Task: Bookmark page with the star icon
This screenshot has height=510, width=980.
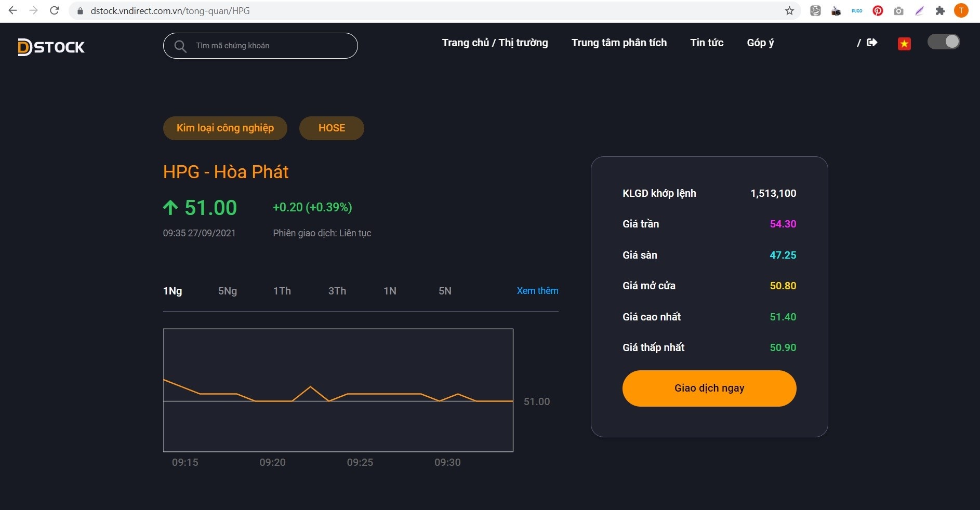Action: (x=789, y=11)
